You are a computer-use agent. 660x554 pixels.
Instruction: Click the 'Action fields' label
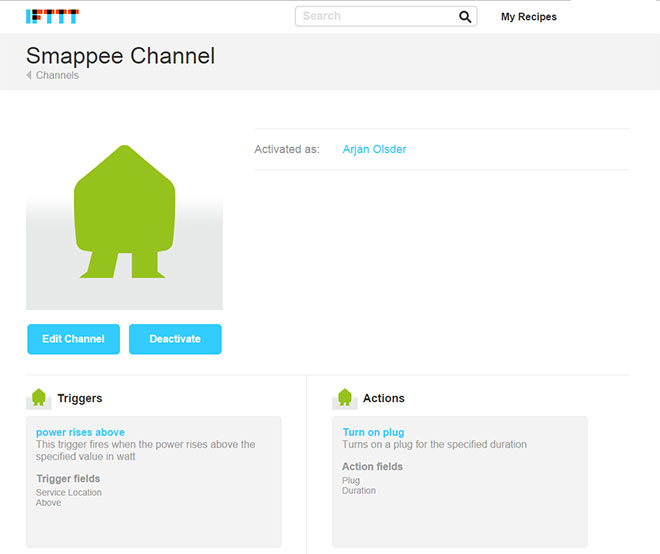(373, 466)
